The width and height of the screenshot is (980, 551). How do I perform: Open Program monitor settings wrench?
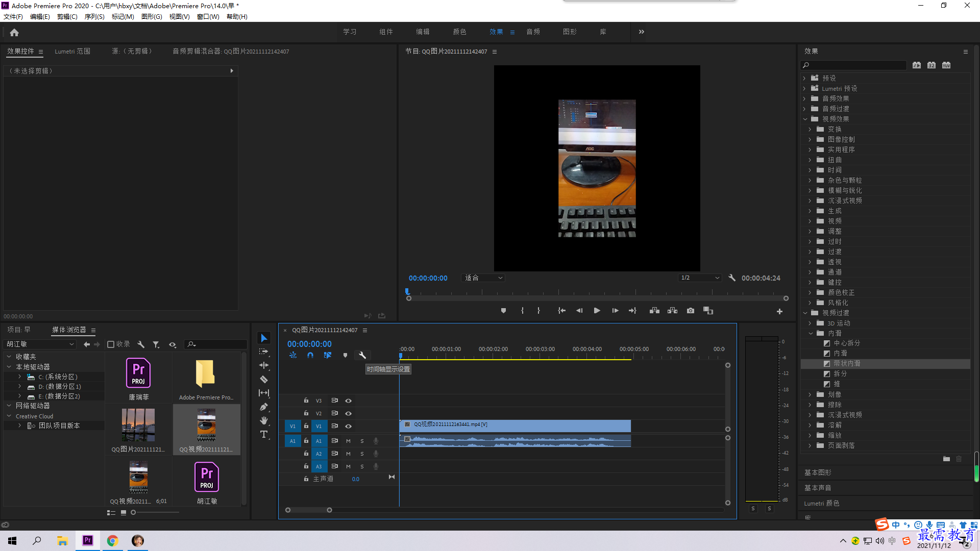point(732,278)
